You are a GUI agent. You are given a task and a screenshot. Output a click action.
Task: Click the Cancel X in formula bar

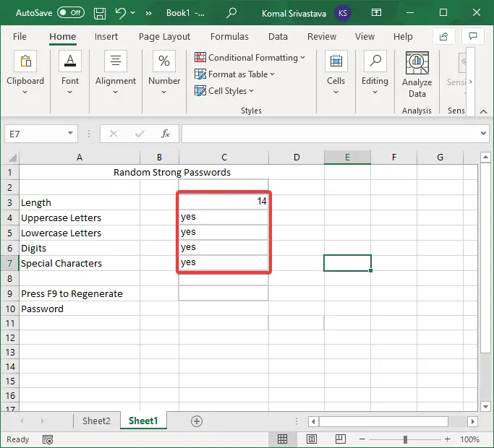(114, 134)
